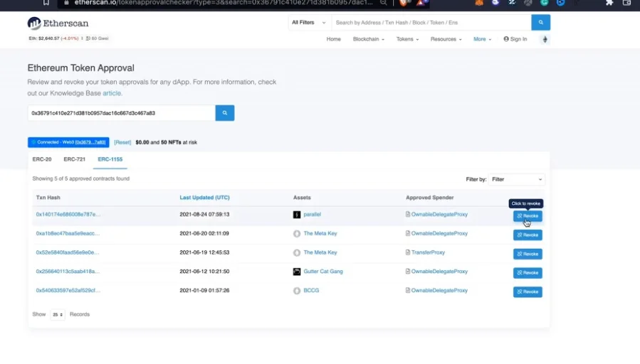Click the browser wallet icon

pyautogui.click(x=627, y=3)
